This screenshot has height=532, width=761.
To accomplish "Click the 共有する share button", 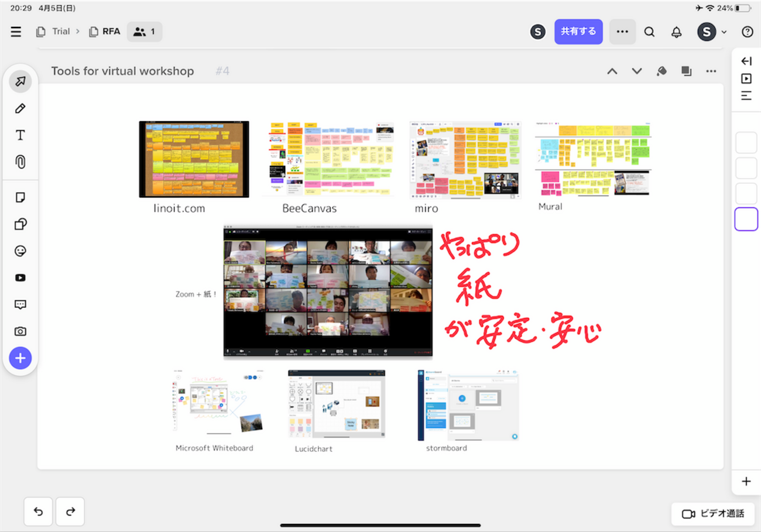I will 578,32.
